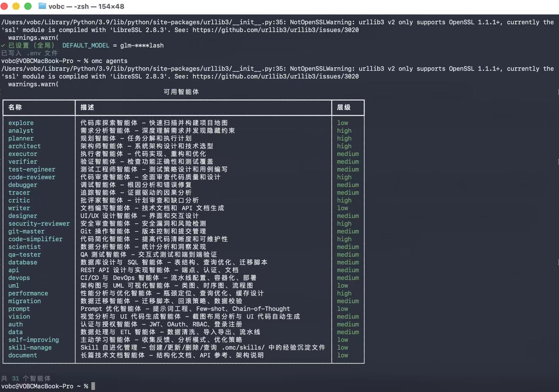Image resolution: width=559 pixels, height=392 pixels.
Task: Click the description starting 'Skill 自进化管理'
Action: coord(203,348)
